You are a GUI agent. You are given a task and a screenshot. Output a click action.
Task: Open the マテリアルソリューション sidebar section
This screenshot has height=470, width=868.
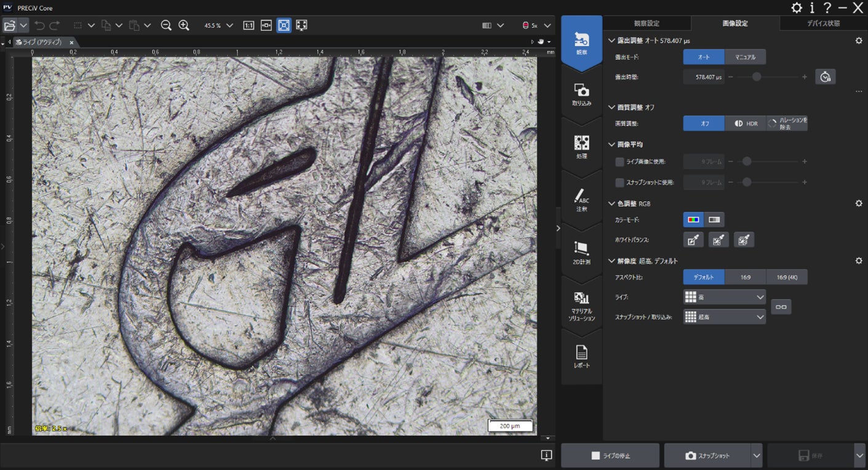tap(581, 306)
